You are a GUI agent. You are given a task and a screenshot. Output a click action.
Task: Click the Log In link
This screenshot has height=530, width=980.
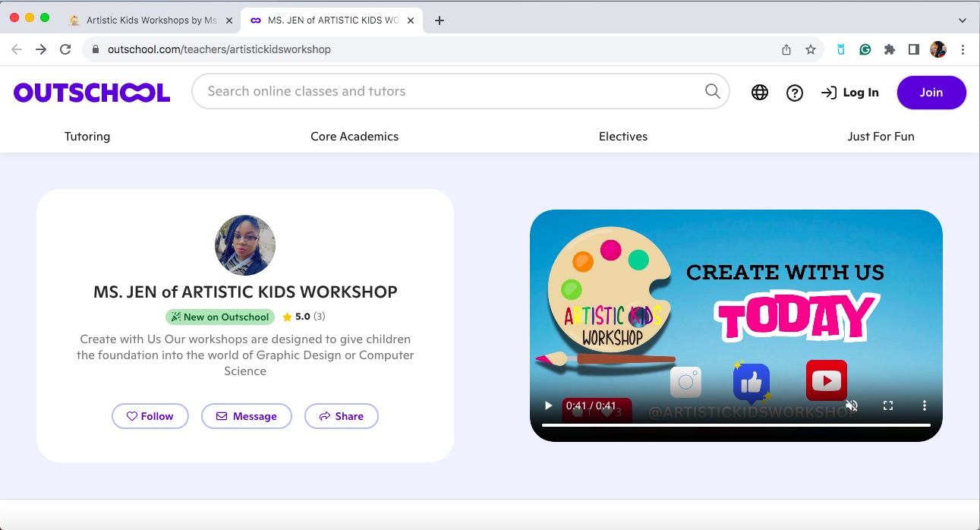point(850,93)
